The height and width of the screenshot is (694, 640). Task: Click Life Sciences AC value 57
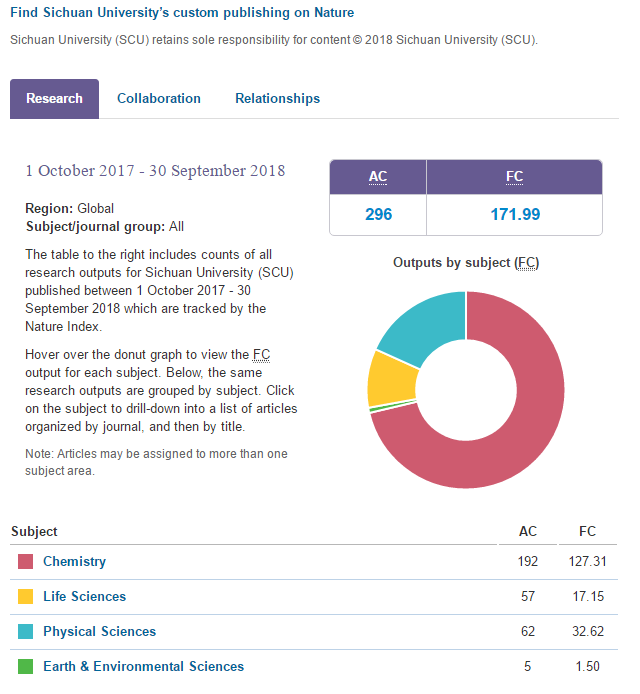pos(528,596)
